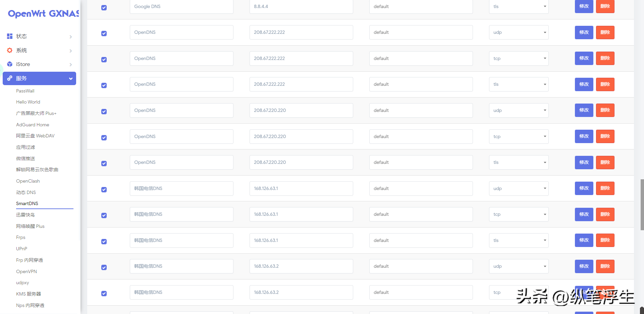Uncheck the OpenDNS 208.67.222.222 udp checkbox

tap(104, 33)
